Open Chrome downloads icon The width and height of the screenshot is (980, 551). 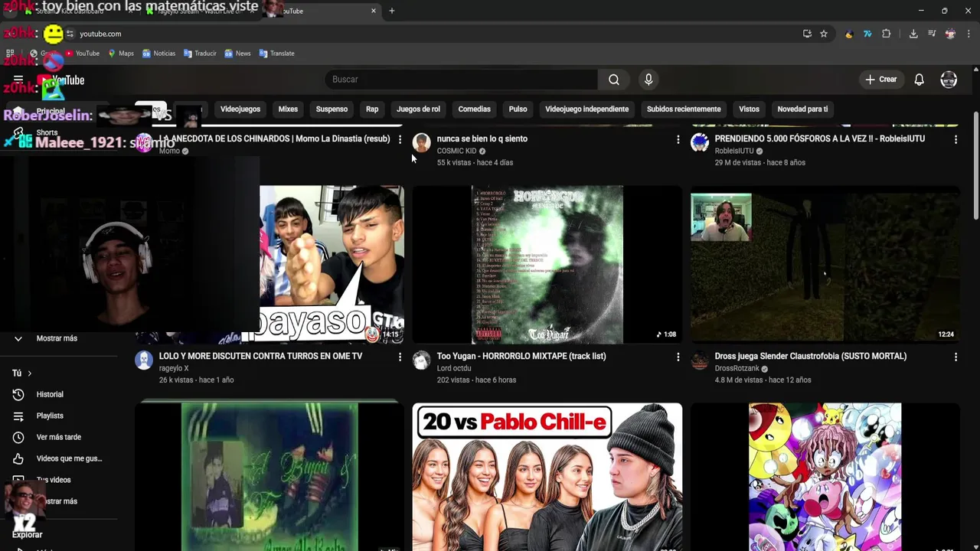(x=913, y=34)
